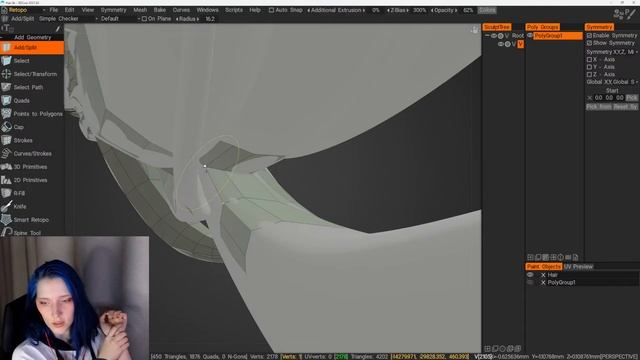
Task: Open the Mesh menu
Action: pos(140,10)
